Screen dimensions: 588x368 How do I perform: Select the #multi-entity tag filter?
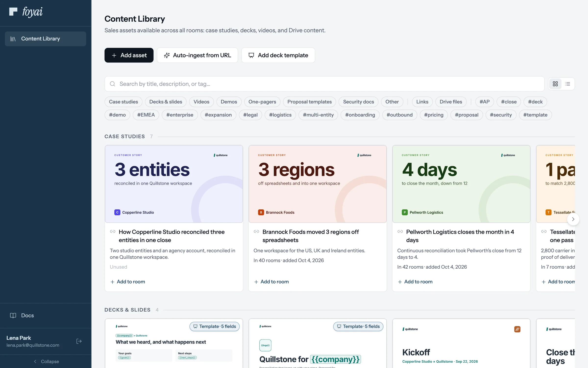point(318,115)
